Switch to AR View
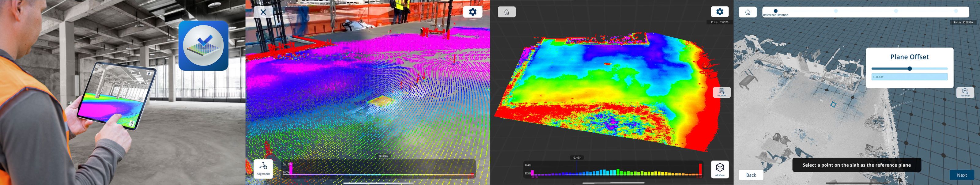The height and width of the screenshot is (185, 980). pos(720,169)
